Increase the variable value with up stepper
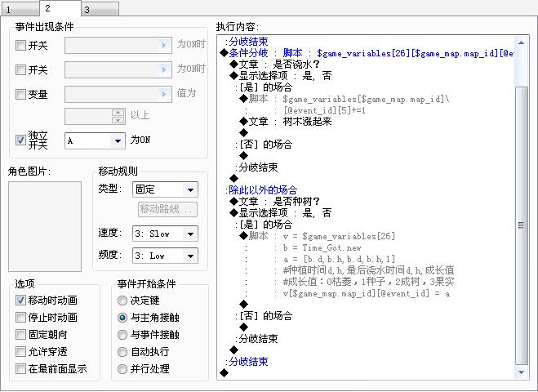 point(118,113)
